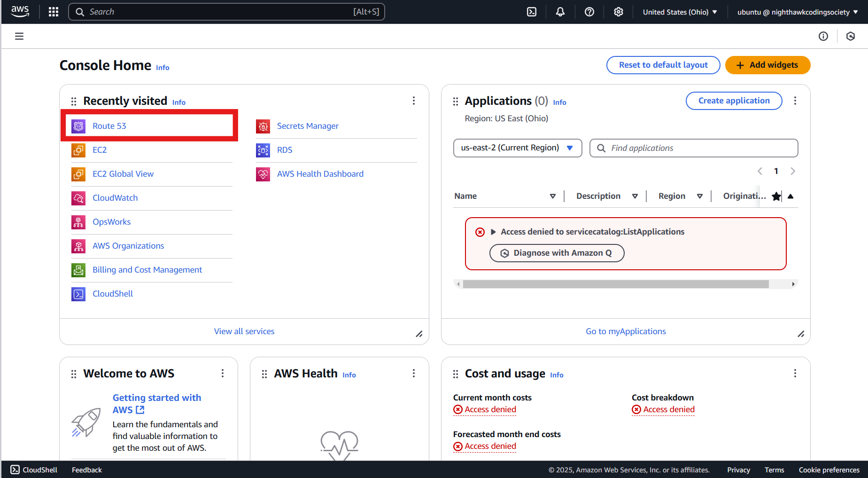Click the favorites star column icon

[x=776, y=196]
